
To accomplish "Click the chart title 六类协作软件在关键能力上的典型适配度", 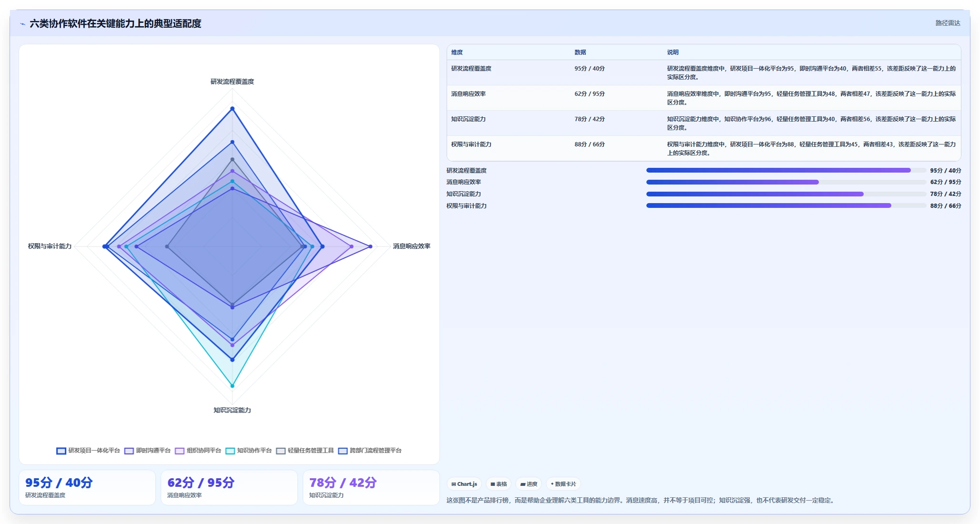I will [x=115, y=23].
